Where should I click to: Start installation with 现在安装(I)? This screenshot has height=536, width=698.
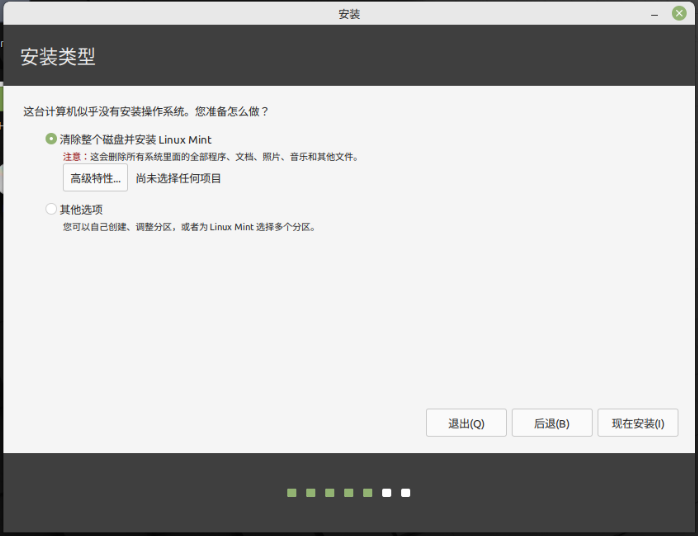[x=638, y=423]
